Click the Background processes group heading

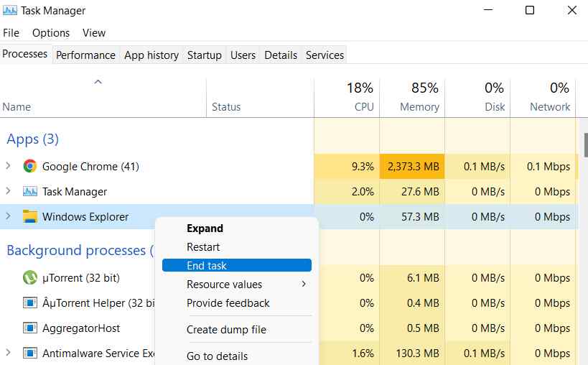[x=80, y=250]
